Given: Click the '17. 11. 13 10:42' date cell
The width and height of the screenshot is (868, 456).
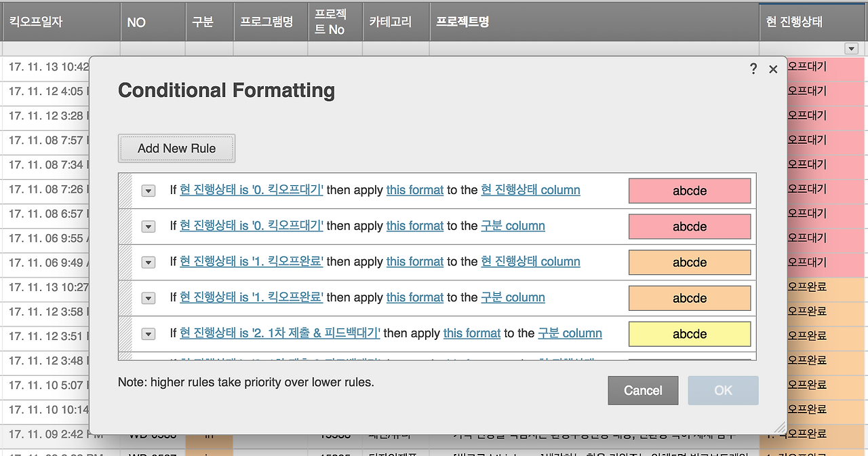Looking at the screenshot, I should click(46, 66).
